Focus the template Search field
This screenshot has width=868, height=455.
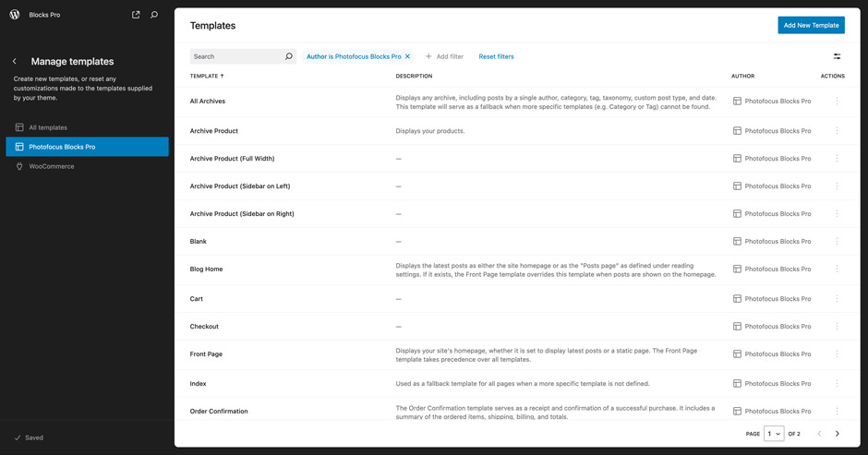pos(236,56)
